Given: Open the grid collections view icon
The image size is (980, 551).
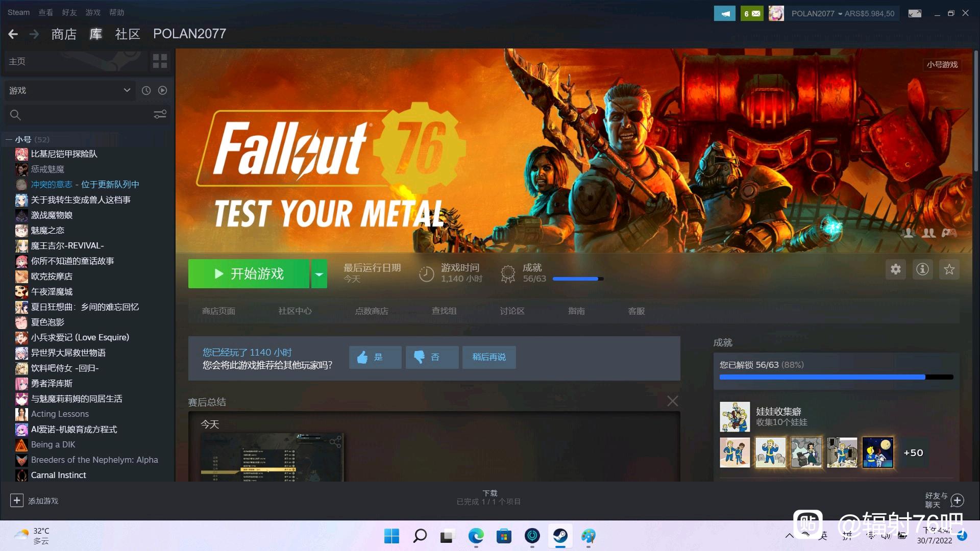Looking at the screenshot, I should 160,61.
